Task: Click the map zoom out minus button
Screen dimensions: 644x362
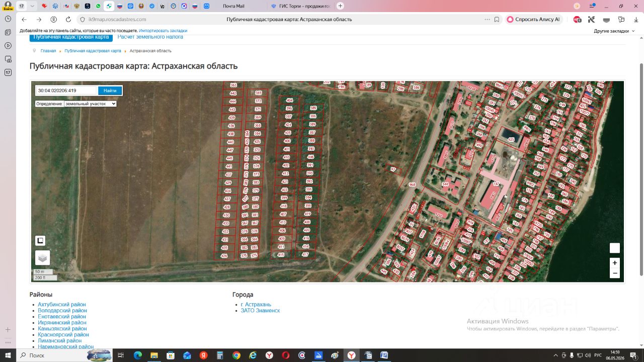Action: coord(614,274)
